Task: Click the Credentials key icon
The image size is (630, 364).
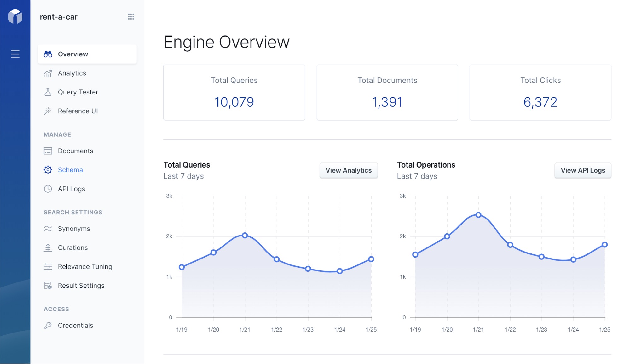Action: [x=48, y=325]
